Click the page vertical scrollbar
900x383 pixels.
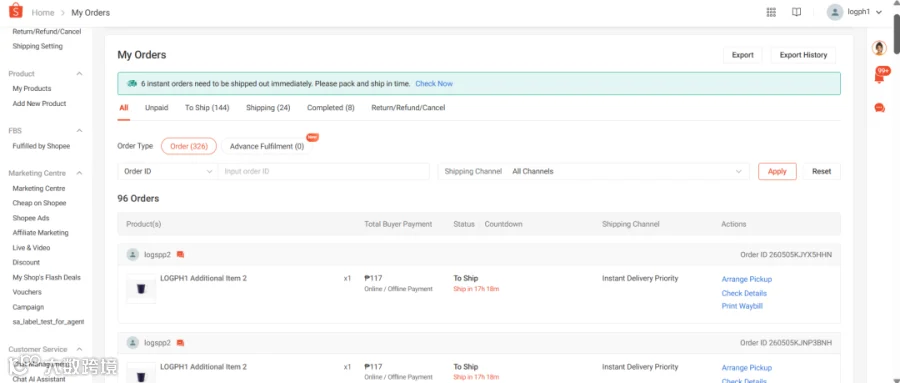click(x=897, y=34)
